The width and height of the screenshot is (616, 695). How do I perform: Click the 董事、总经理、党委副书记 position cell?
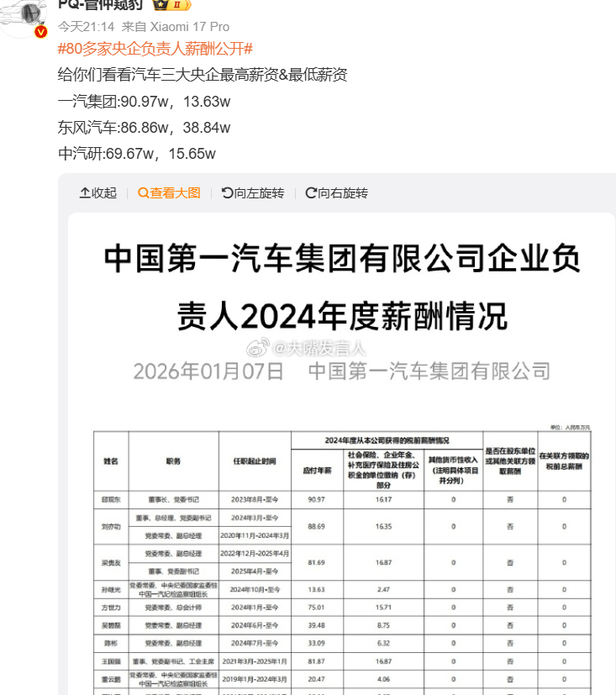point(173,518)
